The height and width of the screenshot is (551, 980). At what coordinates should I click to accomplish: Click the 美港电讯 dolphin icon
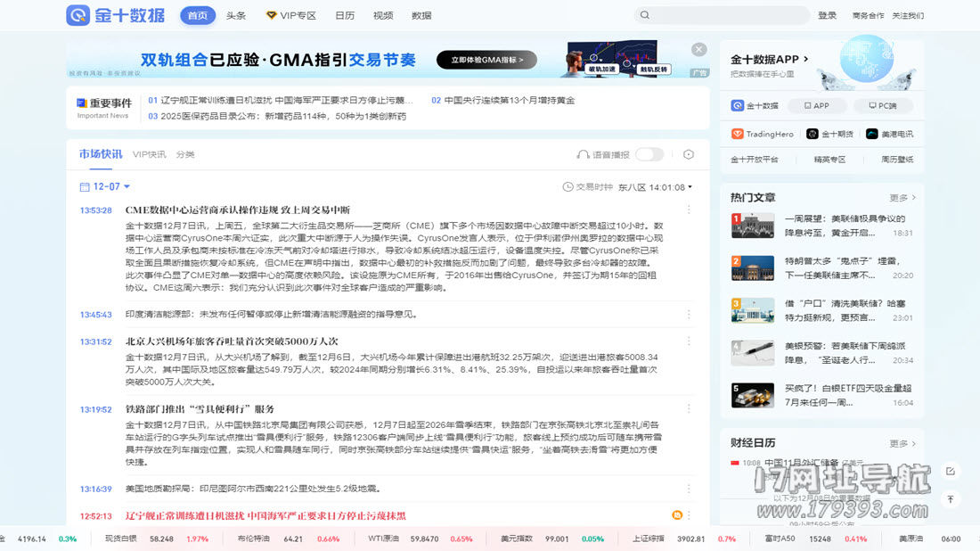click(873, 134)
